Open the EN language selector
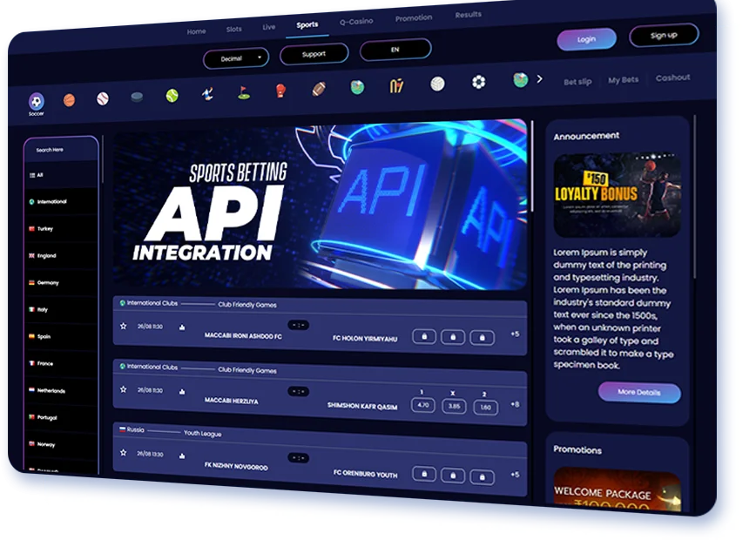Screen dimensions: 756x540 395,50
